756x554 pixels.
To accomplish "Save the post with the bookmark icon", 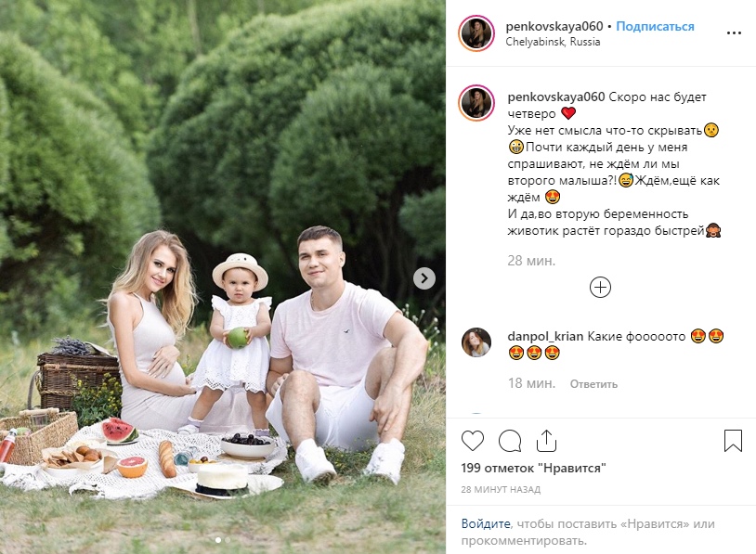I will 733,441.
